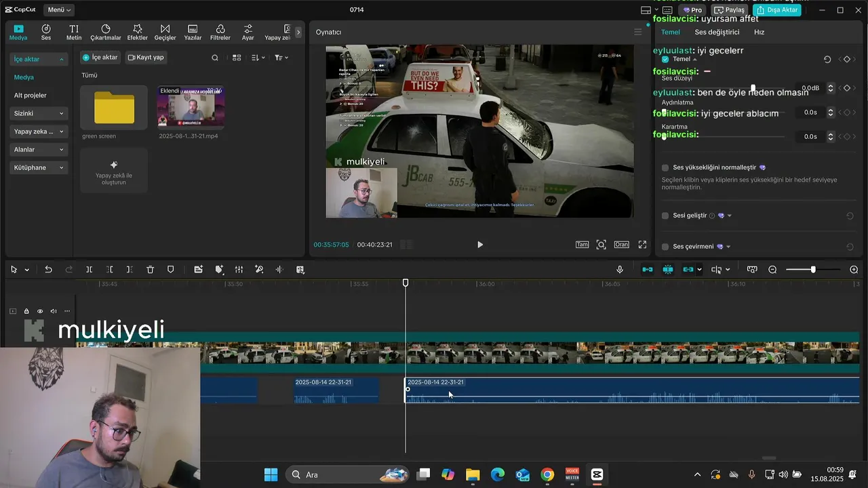Lock the video track
The height and width of the screenshot is (488, 868).
tap(26, 311)
